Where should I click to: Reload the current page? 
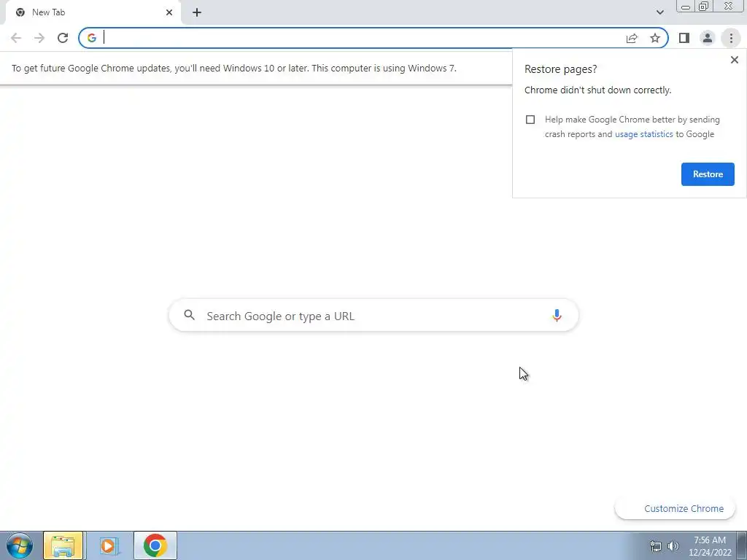pos(63,38)
